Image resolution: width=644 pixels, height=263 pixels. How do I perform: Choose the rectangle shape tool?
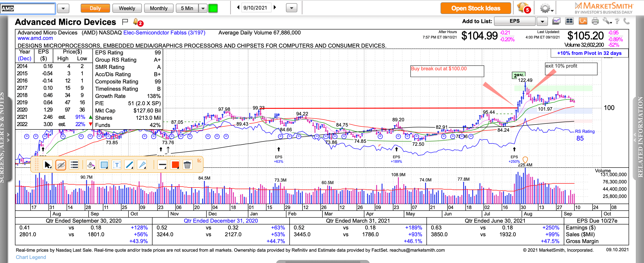(104, 165)
